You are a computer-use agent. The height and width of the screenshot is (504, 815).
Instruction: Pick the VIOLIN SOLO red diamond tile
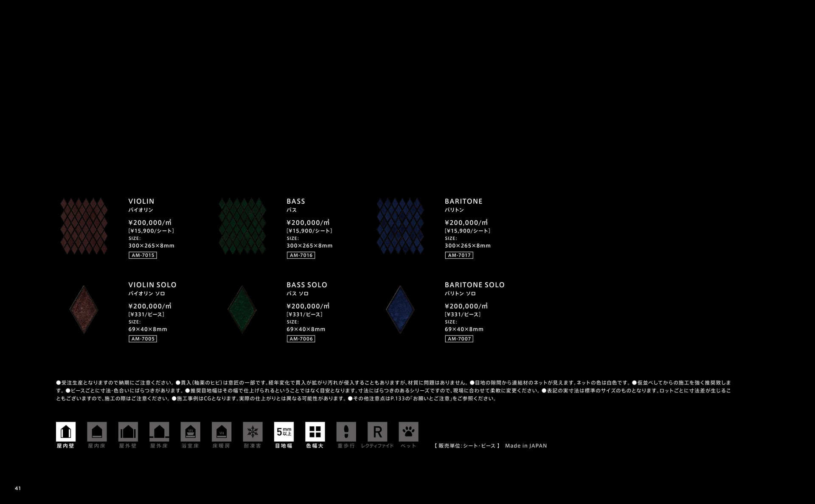coord(84,309)
